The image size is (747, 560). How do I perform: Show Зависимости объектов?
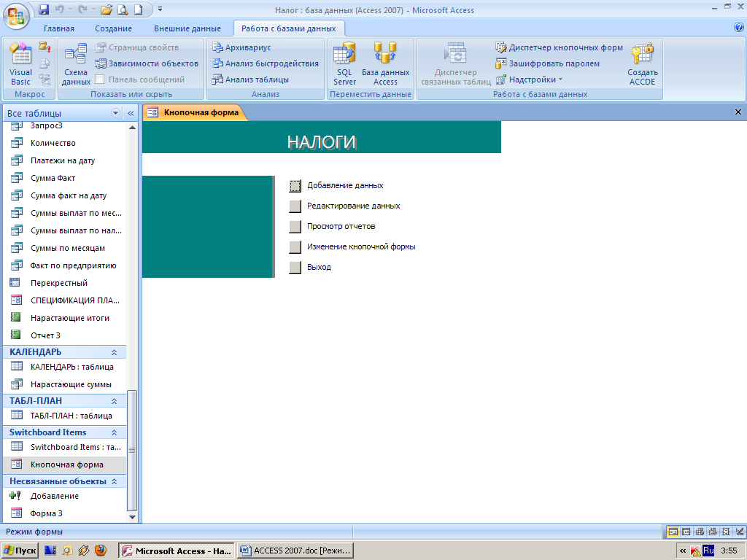pos(146,63)
